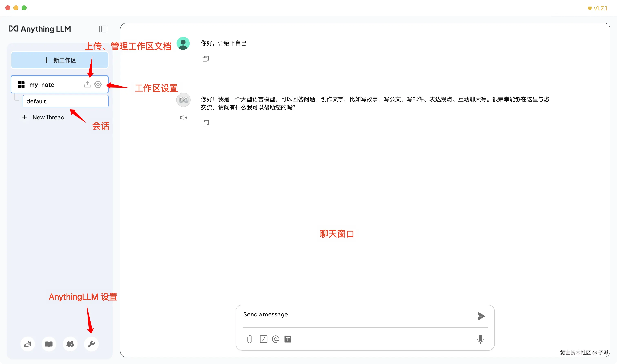Open AnythingLLM settings wrench icon

click(x=91, y=344)
